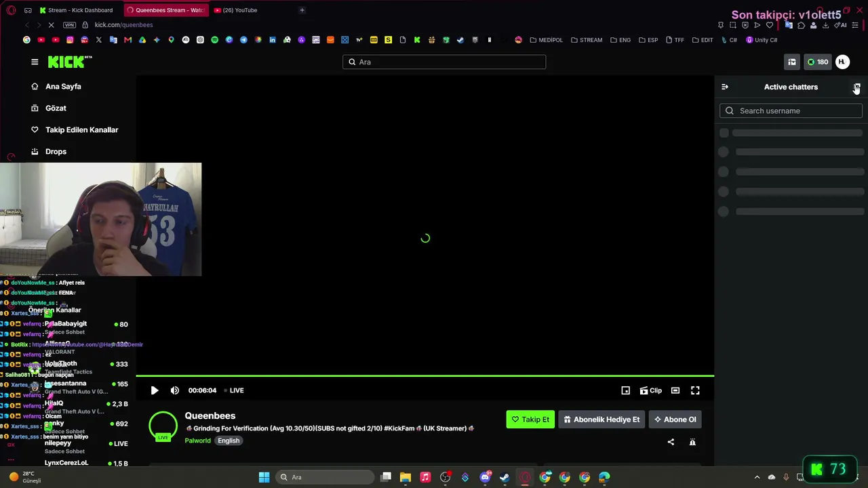Open Discord from the taskbar

485,477
